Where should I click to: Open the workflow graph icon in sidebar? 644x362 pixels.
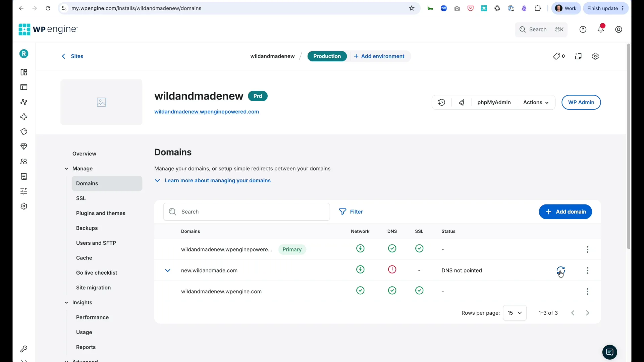pyautogui.click(x=24, y=102)
